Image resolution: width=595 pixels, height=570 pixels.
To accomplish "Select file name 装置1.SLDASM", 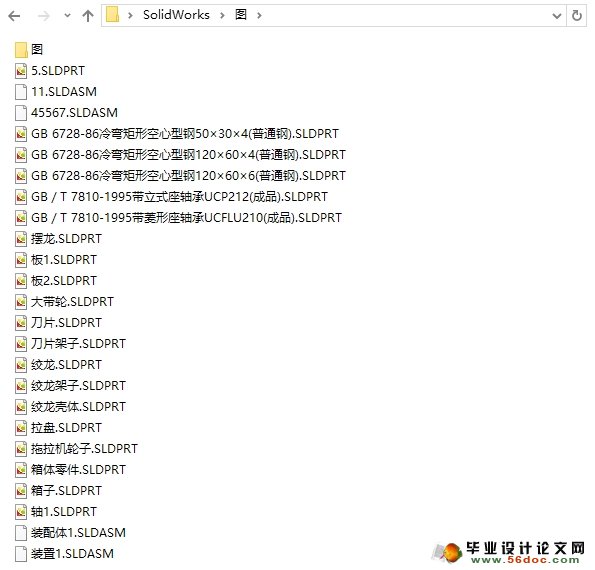I will [x=72, y=554].
